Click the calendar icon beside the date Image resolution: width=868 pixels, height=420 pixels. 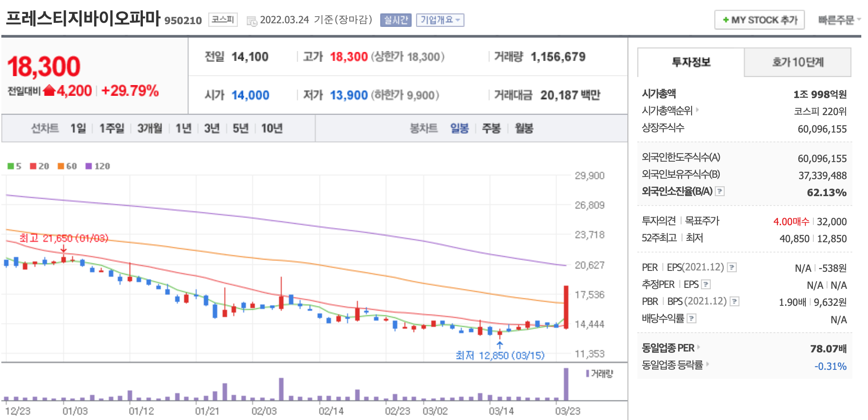coord(252,21)
